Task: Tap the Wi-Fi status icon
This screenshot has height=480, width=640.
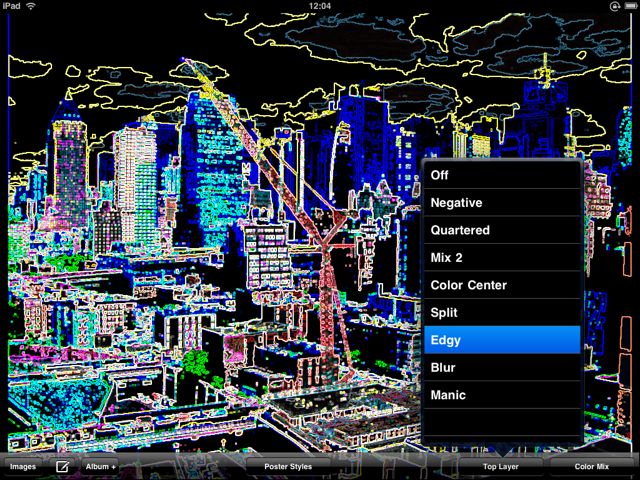Action: (31, 6)
